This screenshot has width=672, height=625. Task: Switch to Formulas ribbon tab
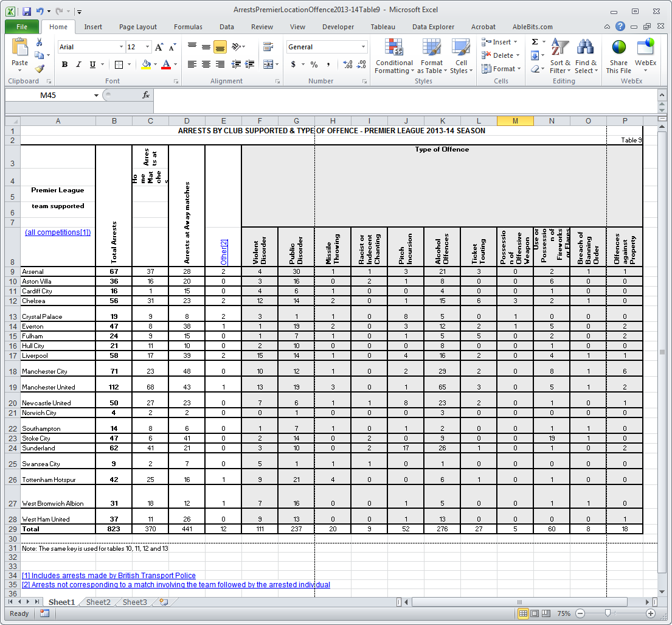click(x=188, y=27)
